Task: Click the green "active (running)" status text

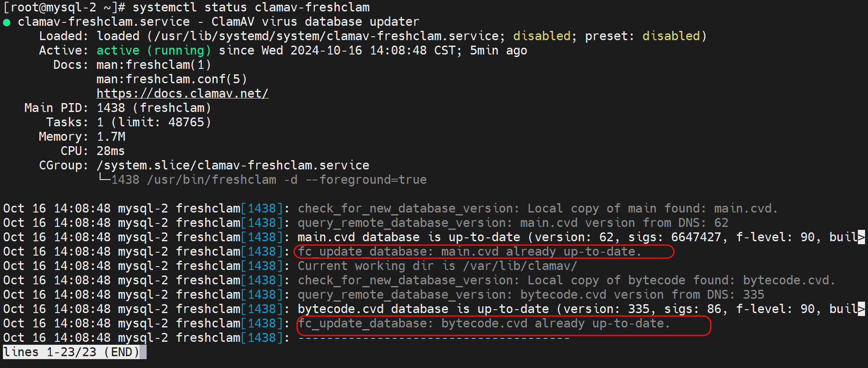Action: [153, 50]
